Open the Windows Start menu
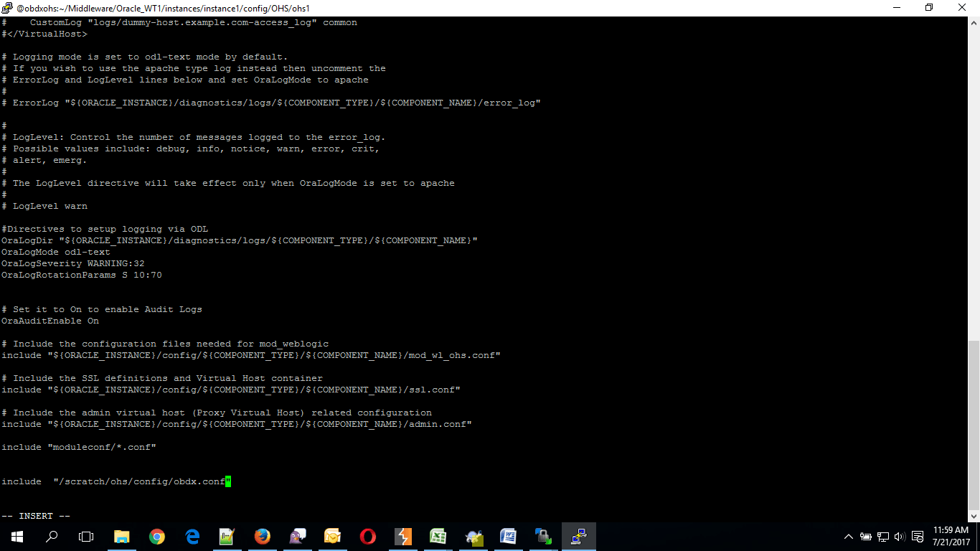 (x=16, y=536)
